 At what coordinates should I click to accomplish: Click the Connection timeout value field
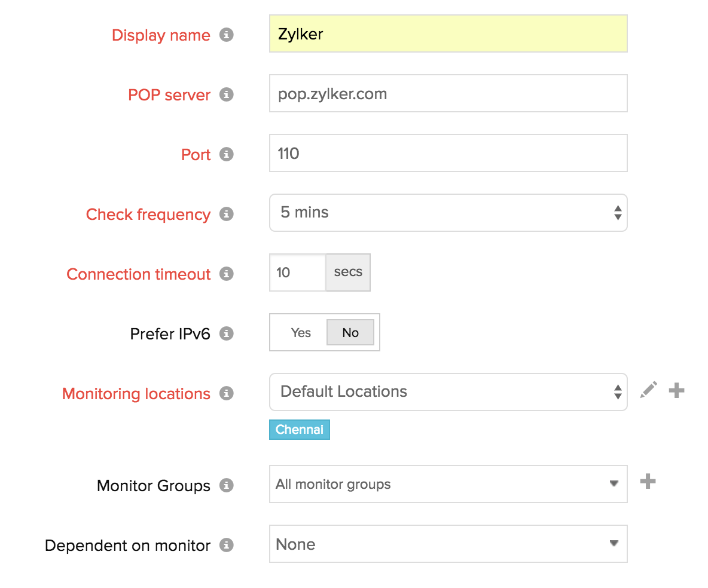(x=297, y=272)
